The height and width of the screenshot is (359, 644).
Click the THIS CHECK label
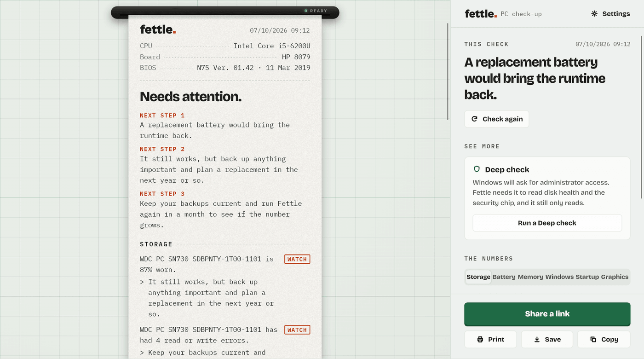pos(486,44)
